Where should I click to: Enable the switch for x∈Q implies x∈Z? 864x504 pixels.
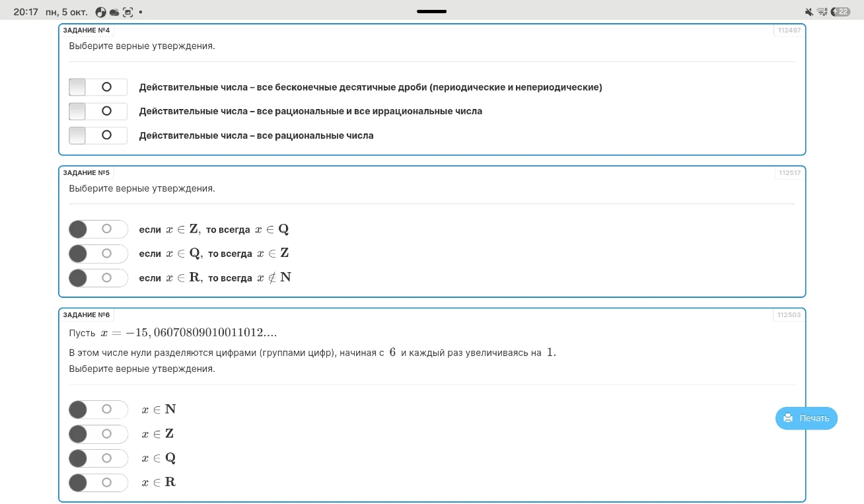coord(98,254)
